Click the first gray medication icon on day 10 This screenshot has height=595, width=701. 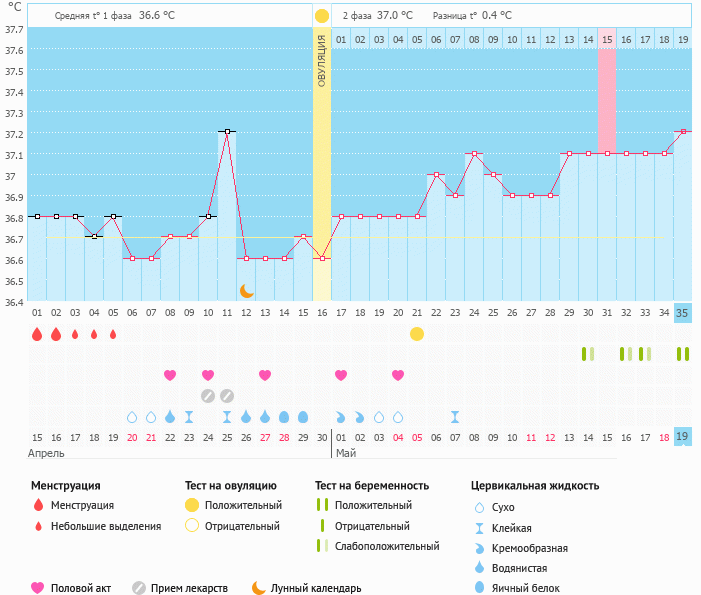208,396
